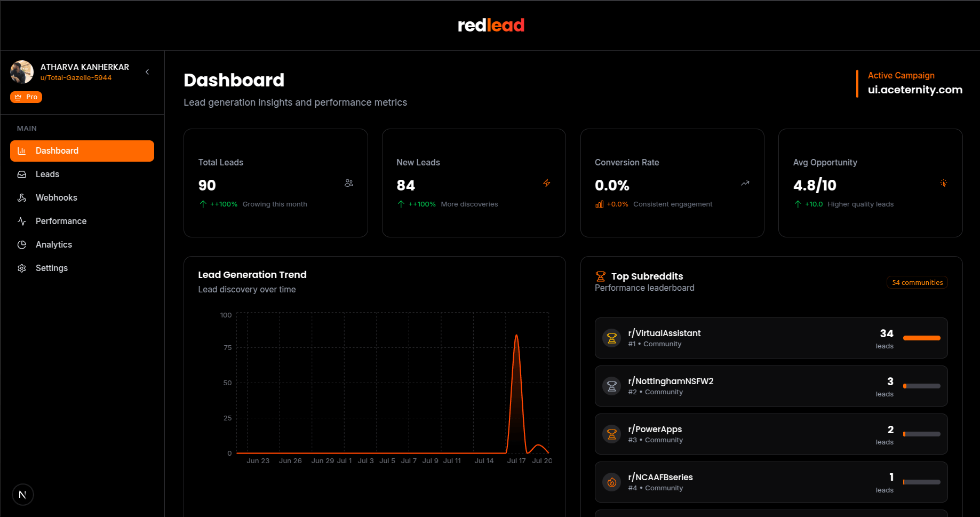Image resolution: width=980 pixels, height=517 pixels.
Task: Visit the ui.aceternity.com link
Action: (914, 90)
